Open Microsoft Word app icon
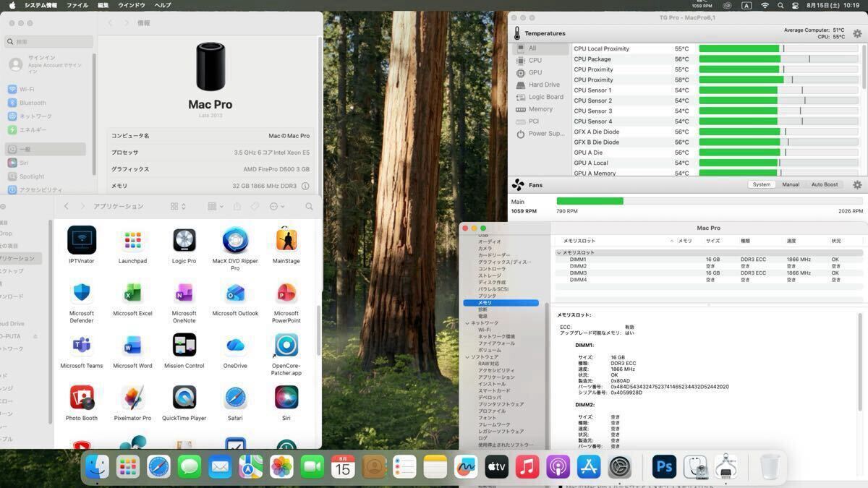The height and width of the screenshot is (488, 868). [132, 345]
